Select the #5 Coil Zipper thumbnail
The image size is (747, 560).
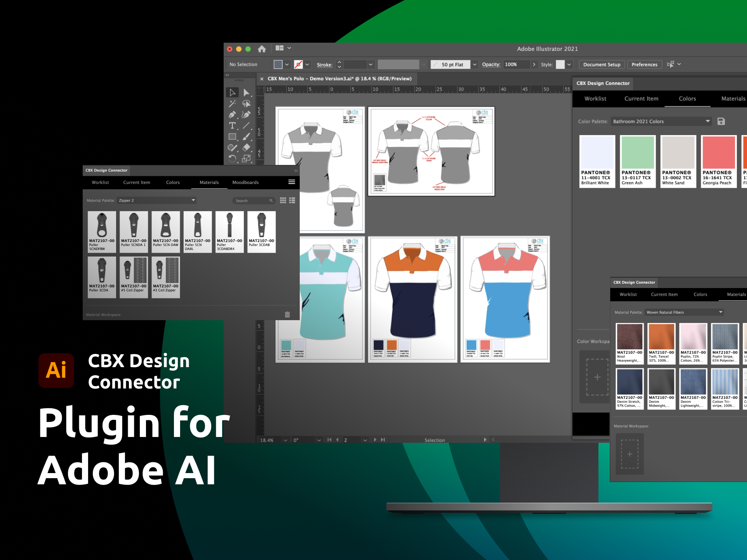tap(134, 277)
